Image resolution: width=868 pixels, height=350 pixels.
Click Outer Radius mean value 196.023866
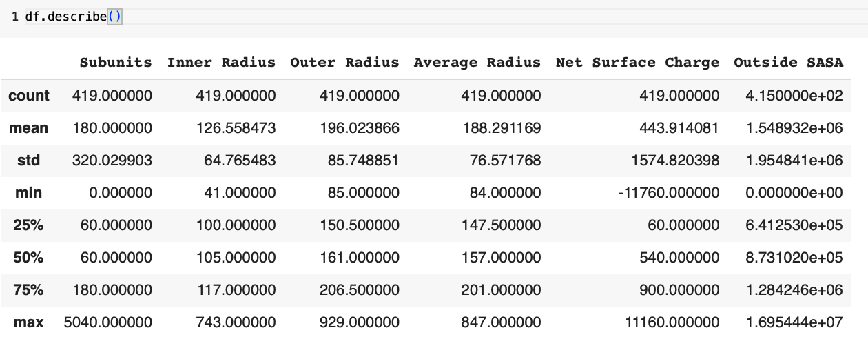360,128
